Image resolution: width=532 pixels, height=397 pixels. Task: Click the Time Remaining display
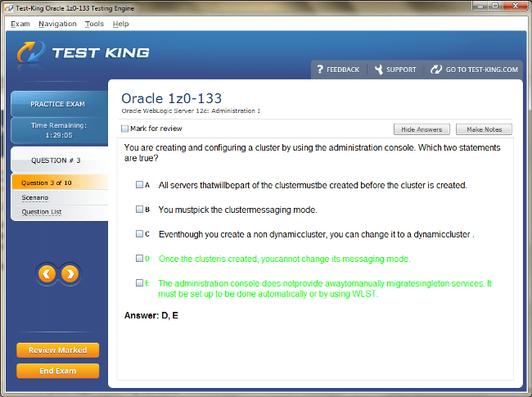(59, 130)
